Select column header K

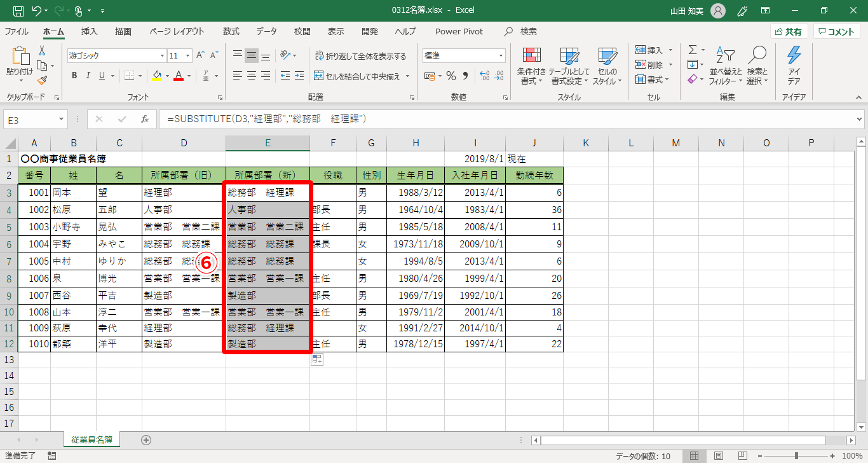click(586, 143)
